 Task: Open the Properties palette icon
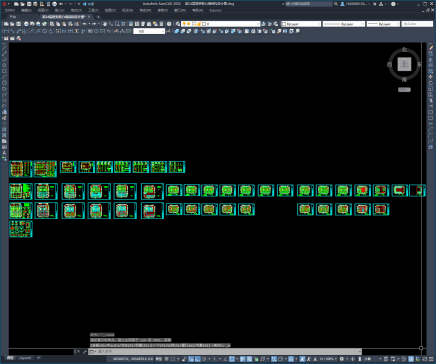pos(131,24)
